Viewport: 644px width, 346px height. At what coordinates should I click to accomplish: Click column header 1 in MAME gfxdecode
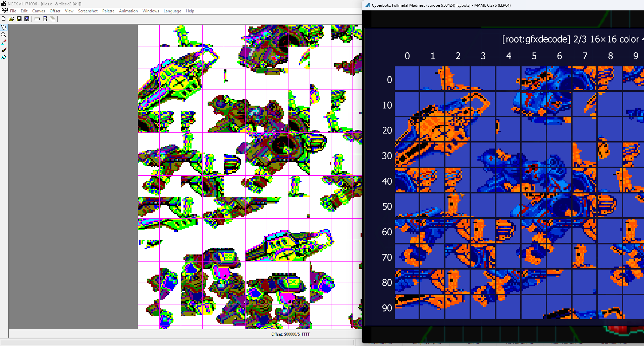point(433,56)
